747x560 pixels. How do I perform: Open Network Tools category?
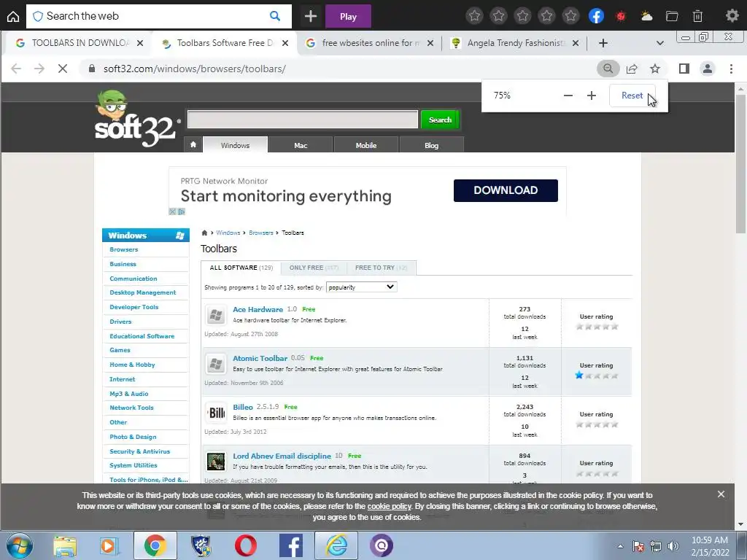pyautogui.click(x=131, y=408)
